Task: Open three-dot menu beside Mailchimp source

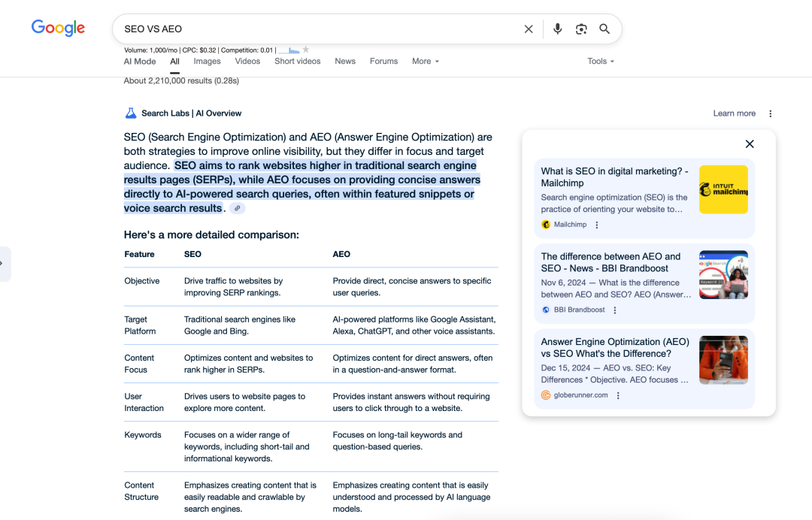Action: pos(597,225)
